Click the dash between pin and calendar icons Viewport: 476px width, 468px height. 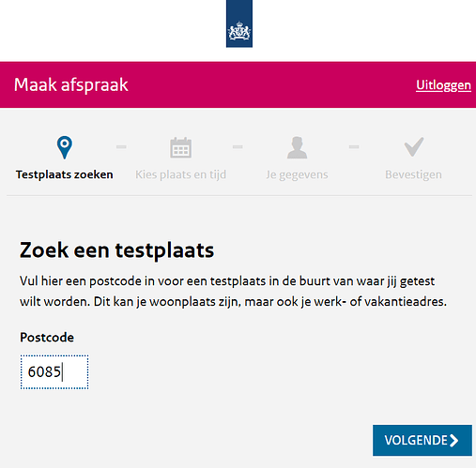coord(121,146)
